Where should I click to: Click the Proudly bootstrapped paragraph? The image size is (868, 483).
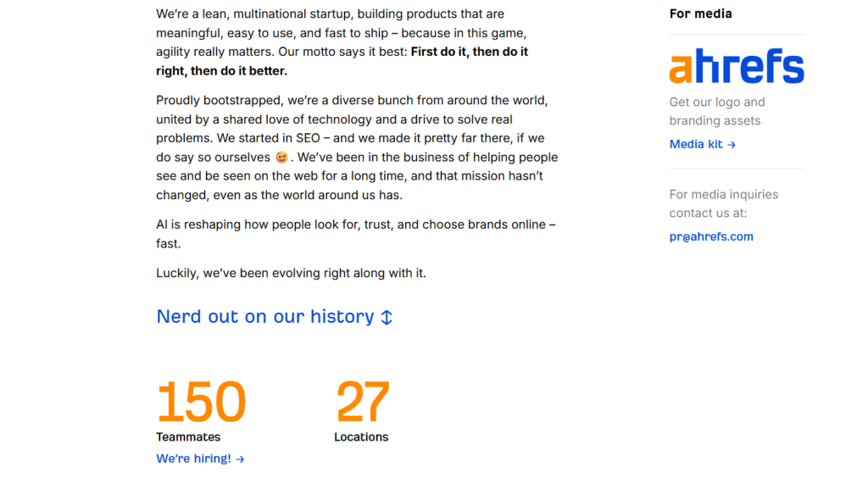point(357,147)
